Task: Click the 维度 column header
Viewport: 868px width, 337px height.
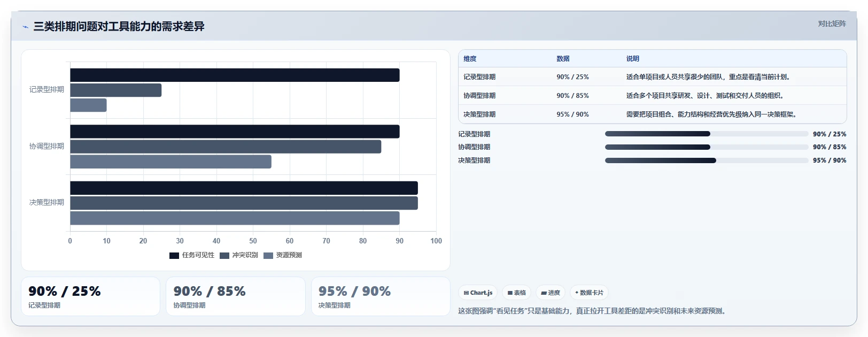Action: (470, 59)
